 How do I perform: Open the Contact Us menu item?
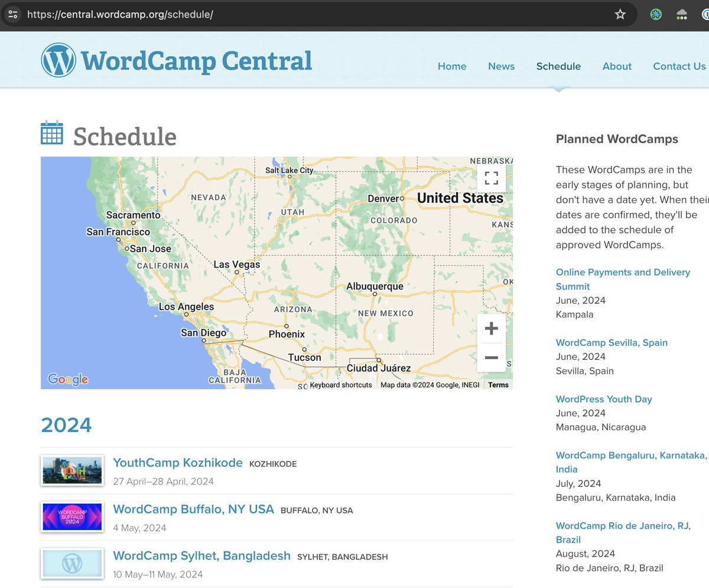tap(679, 66)
